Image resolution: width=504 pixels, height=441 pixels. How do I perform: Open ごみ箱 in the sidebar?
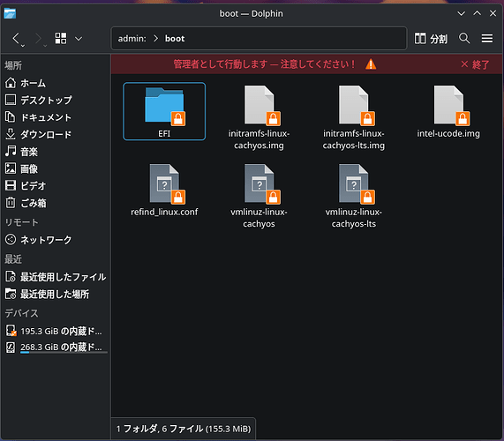[56, 203]
